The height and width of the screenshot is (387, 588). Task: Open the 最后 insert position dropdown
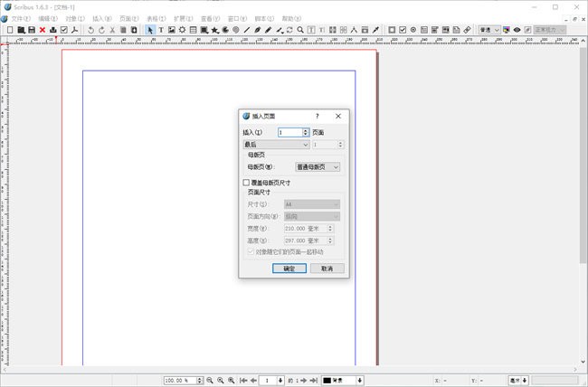click(276, 145)
